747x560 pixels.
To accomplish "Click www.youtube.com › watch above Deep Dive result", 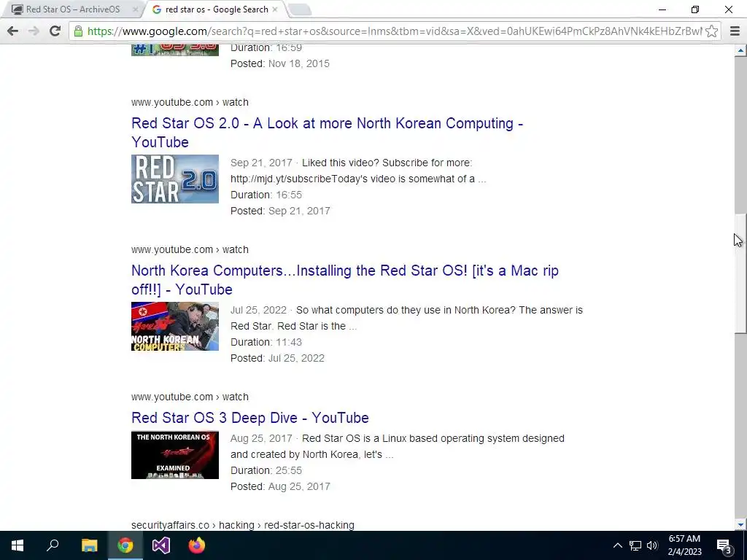I will tap(190, 397).
